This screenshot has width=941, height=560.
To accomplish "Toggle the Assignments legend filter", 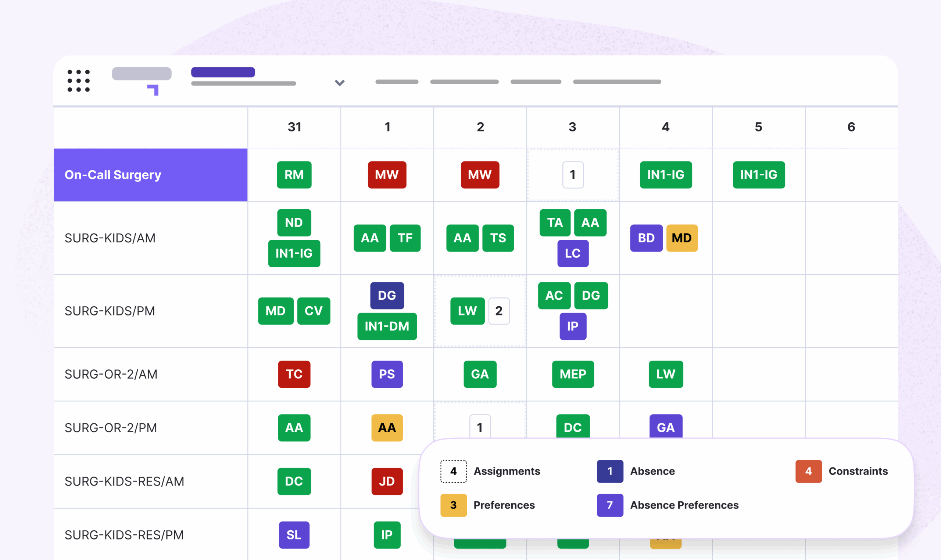I will pos(454,471).
